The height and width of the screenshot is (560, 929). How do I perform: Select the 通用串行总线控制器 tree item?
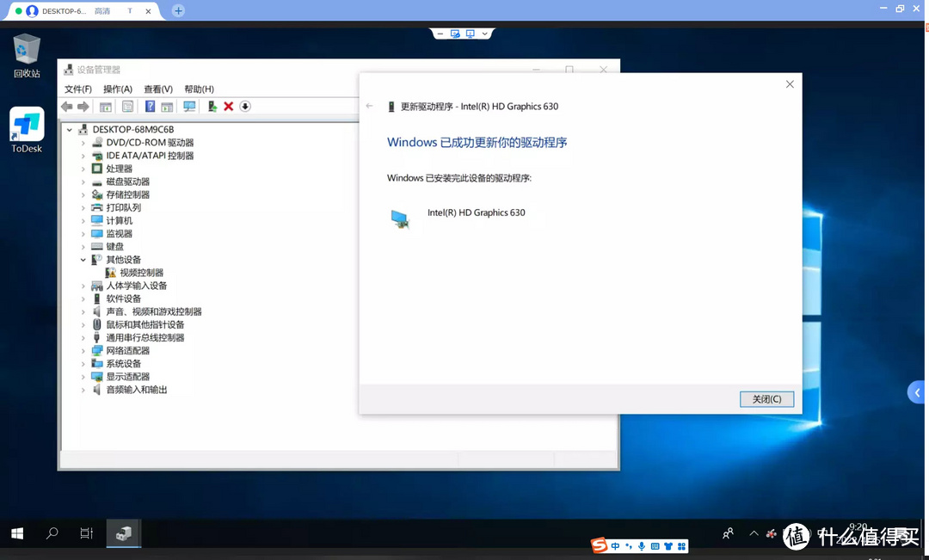[x=145, y=338]
